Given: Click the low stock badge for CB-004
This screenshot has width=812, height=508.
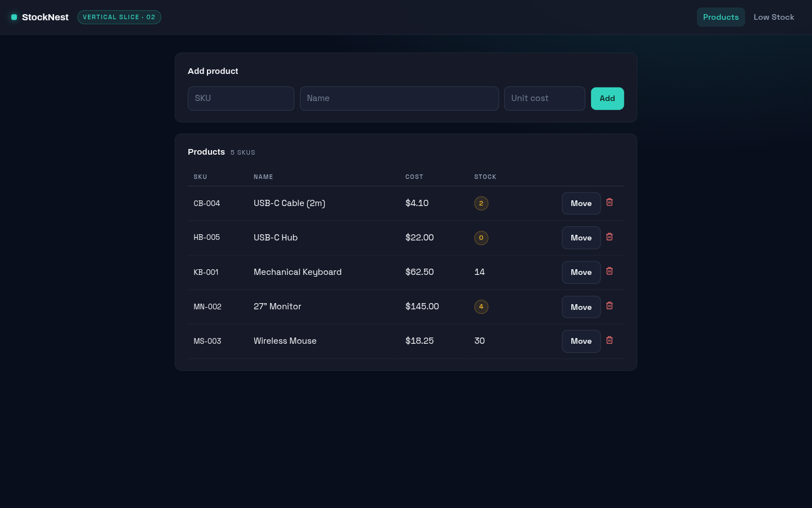Looking at the screenshot, I should pyautogui.click(x=481, y=203).
